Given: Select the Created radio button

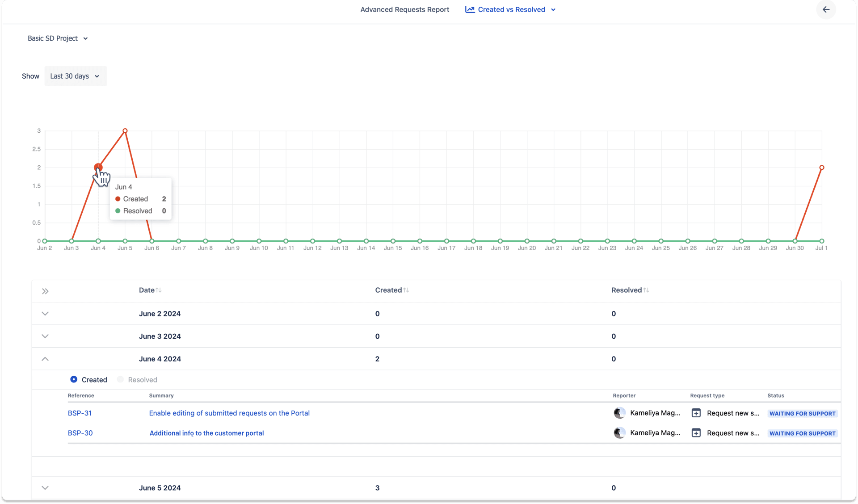Looking at the screenshot, I should 74,379.
